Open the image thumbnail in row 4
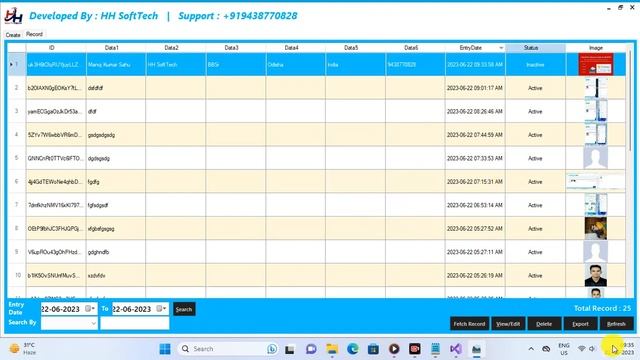 tap(596, 135)
